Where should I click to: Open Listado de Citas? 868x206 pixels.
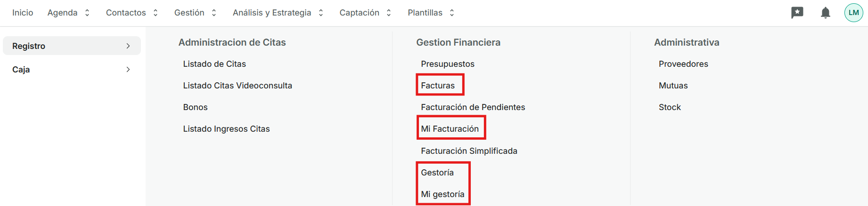[x=214, y=64]
